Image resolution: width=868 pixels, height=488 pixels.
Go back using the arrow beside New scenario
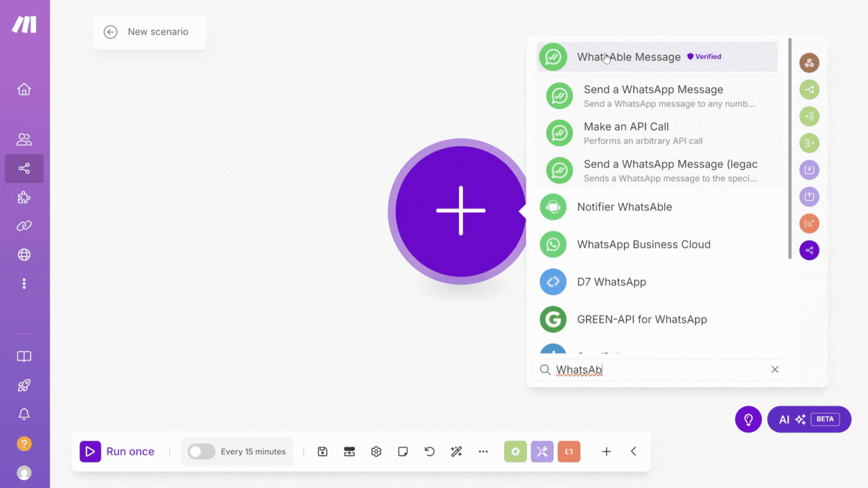pyautogui.click(x=111, y=32)
